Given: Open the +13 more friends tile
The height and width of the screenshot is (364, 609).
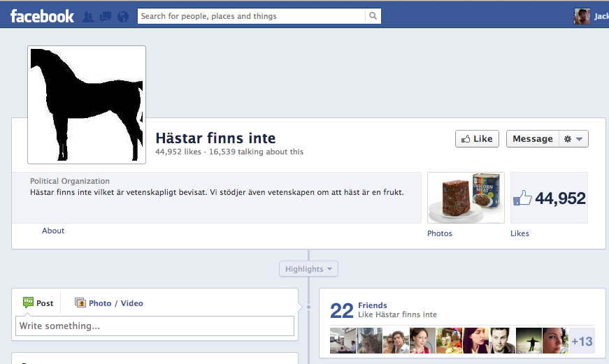Looking at the screenshot, I should [582, 341].
